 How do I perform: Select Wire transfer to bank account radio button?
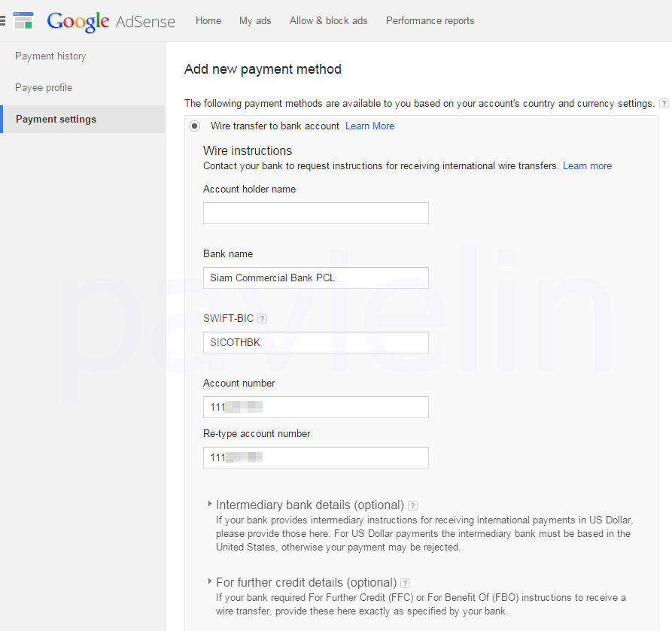pyautogui.click(x=195, y=126)
